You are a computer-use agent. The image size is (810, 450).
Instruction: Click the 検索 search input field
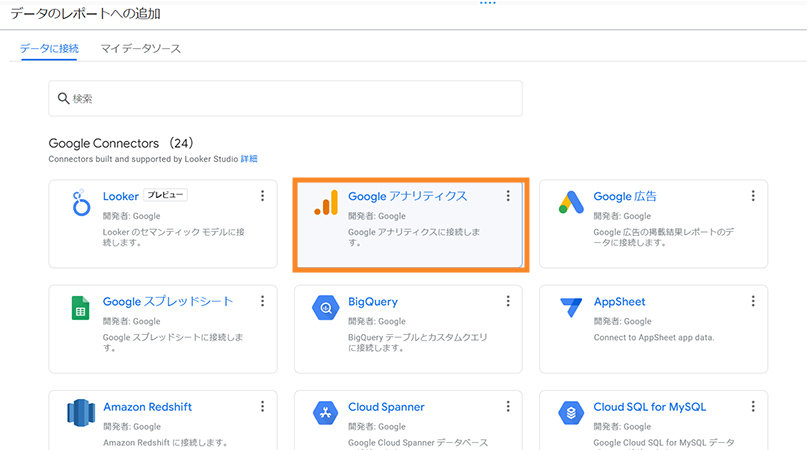[285, 98]
